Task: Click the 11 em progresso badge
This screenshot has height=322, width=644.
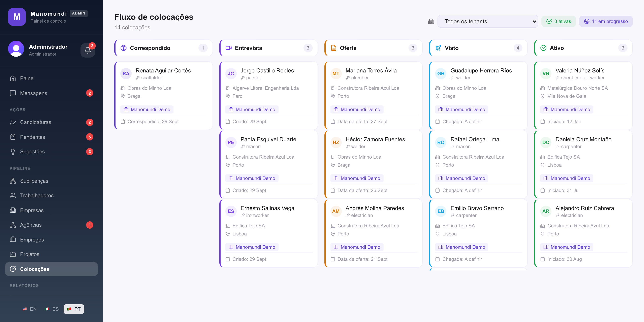Action: click(606, 22)
